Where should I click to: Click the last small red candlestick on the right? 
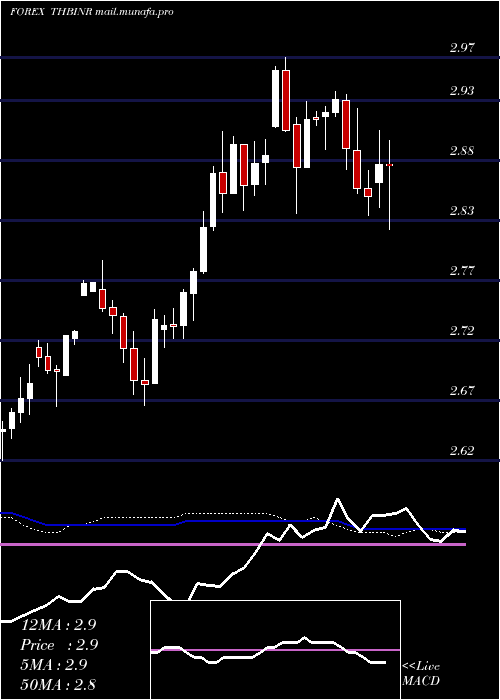389,165
